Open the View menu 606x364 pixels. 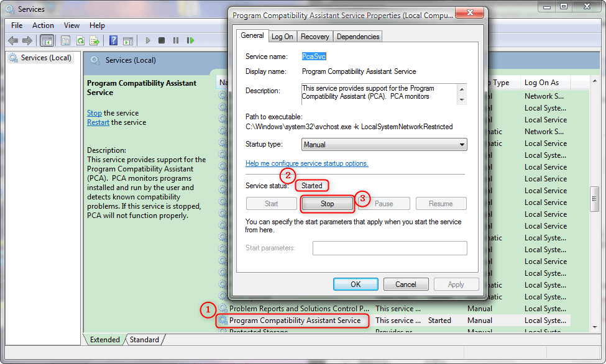(71, 25)
